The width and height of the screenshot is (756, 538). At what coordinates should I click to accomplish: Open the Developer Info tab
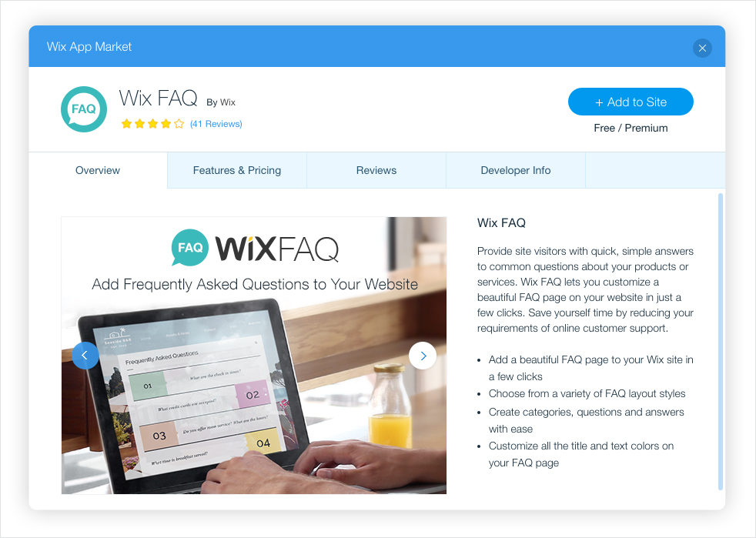point(516,170)
